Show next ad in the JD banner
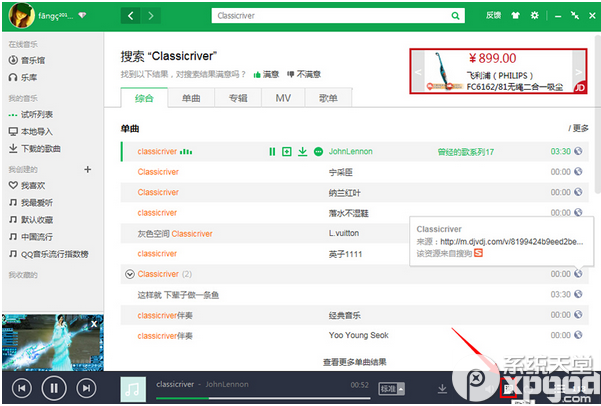The height and width of the screenshot is (406, 601). tap(578, 72)
